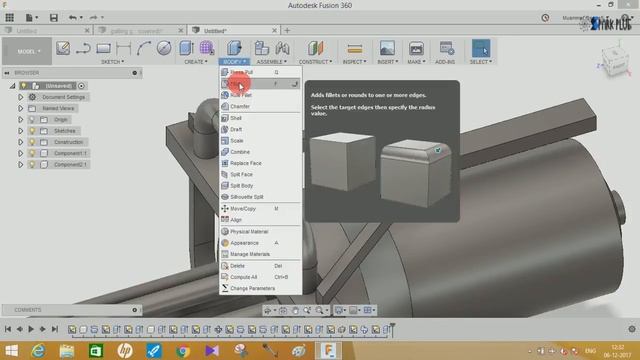This screenshot has height=360, width=640.
Task: Choose Change Parameters menu entry
Action: 260,288
